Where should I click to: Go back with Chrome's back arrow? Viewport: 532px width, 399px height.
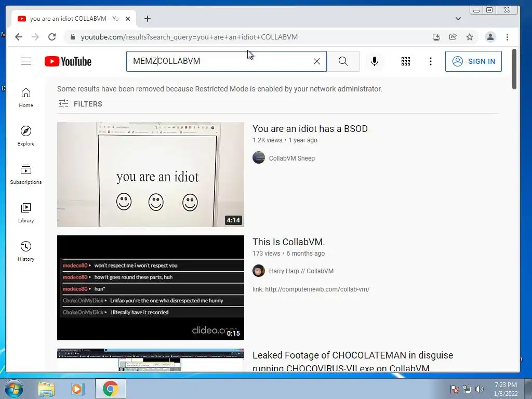(19, 37)
